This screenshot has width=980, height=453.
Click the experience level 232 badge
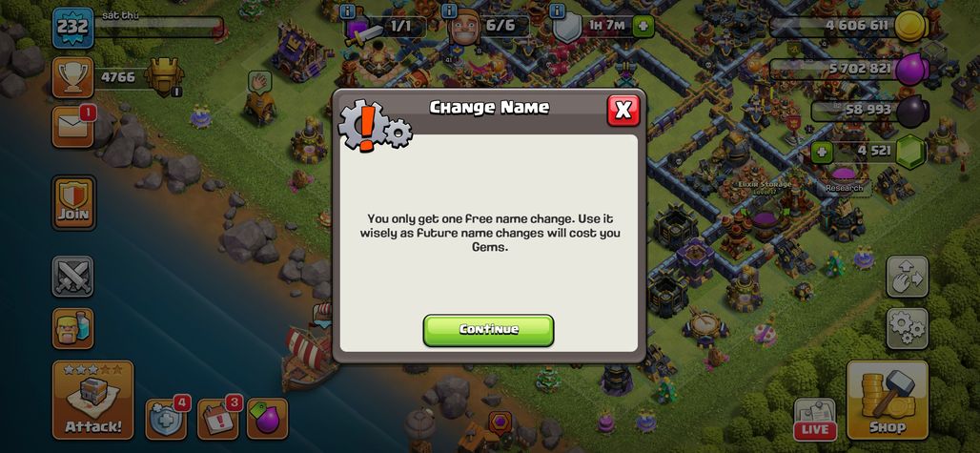click(x=73, y=28)
